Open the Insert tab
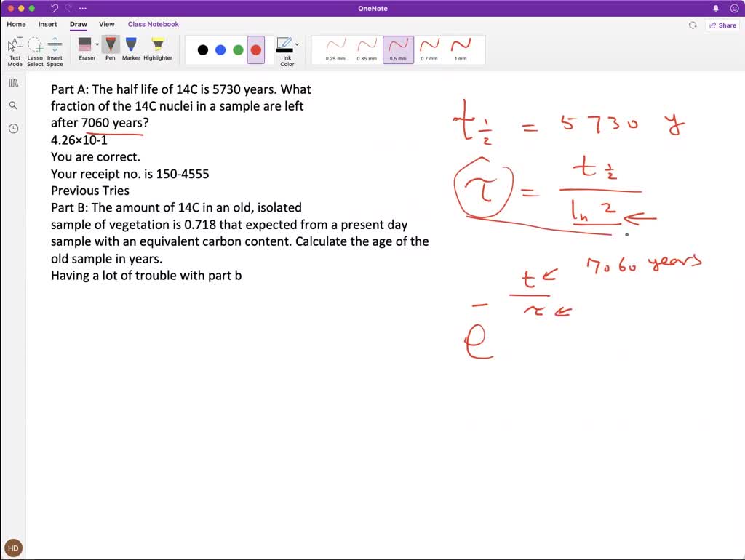The image size is (745, 560). point(47,24)
